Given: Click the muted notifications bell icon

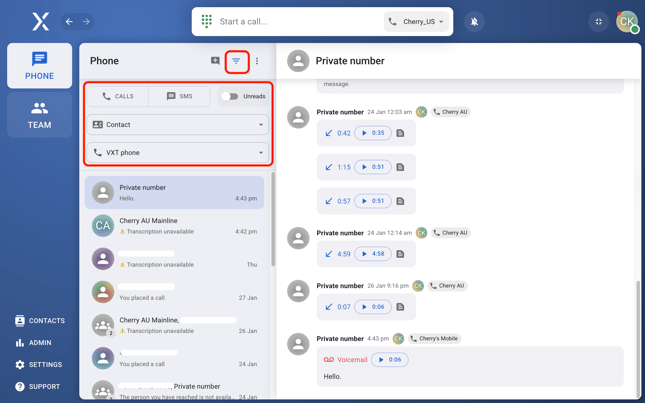Looking at the screenshot, I should click(474, 21).
